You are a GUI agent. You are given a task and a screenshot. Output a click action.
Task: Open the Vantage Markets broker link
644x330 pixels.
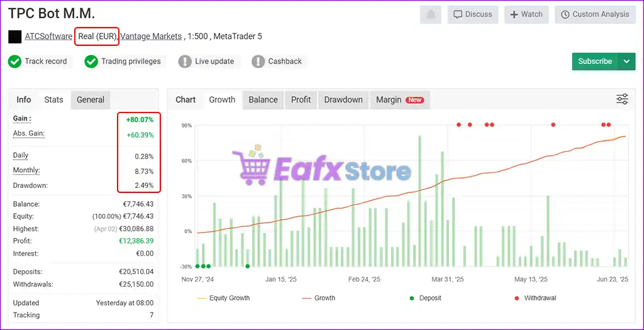coord(151,36)
